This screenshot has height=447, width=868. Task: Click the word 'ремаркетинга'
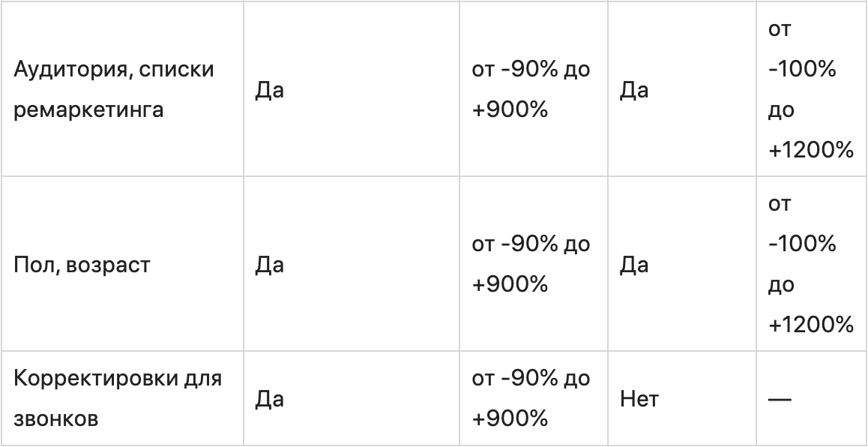[87, 110]
